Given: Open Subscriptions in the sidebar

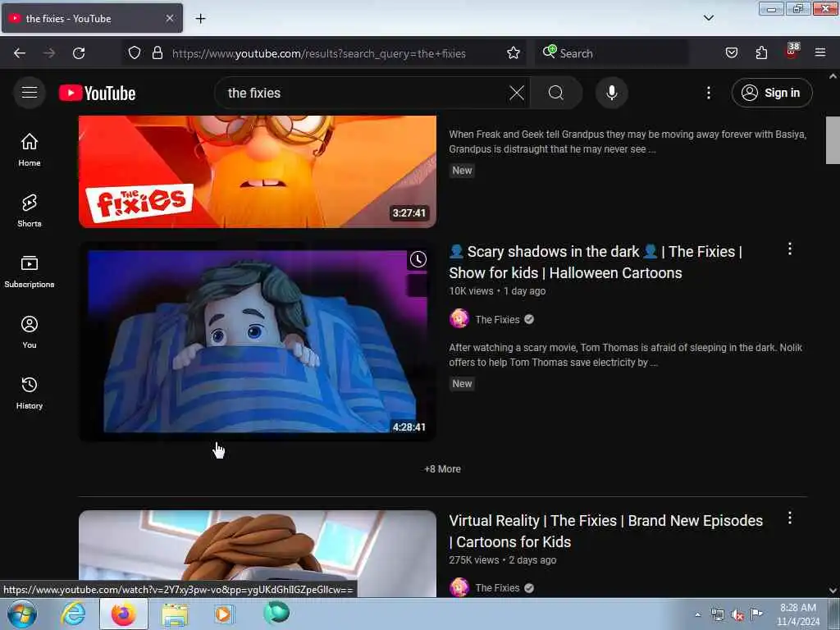Looking at the screenshot, I should point(30,271).
